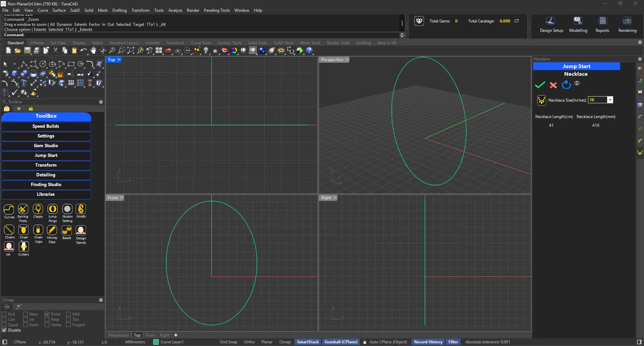Screen dimensions: 644x346
Task: Expand the Perspective viewport title menu
Action: pyautogui.click(x=347, y=60)
